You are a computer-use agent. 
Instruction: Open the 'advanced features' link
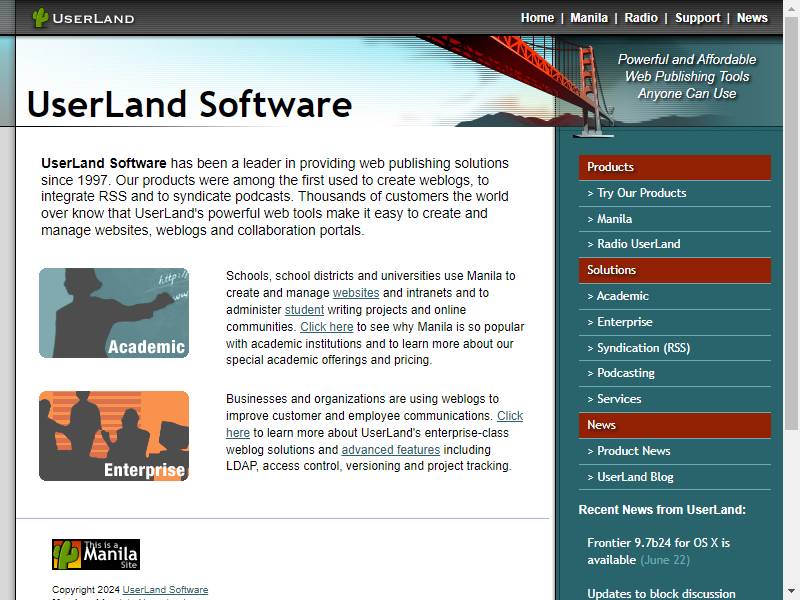point(391,449)
